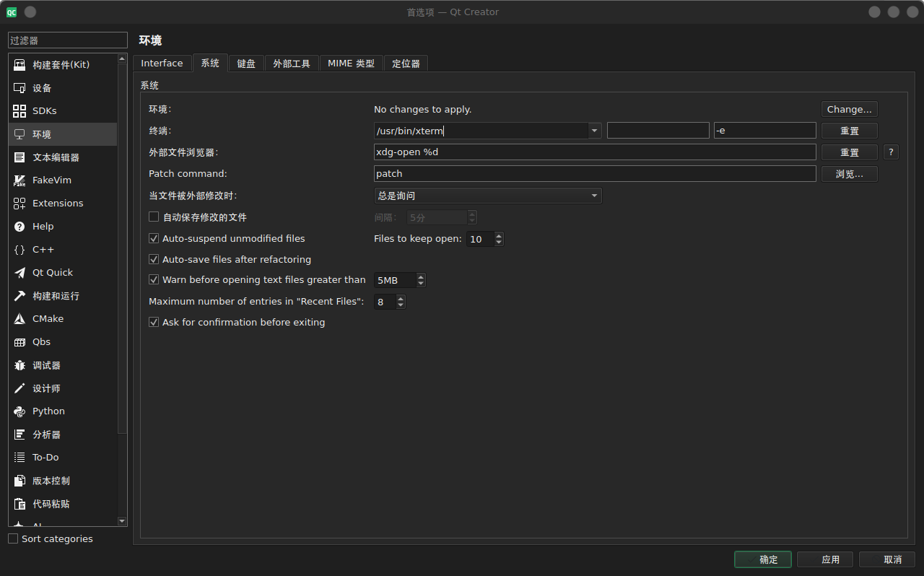Focus the /usr/bin/xterm terminal field
The height and width of the screenshot is (576, 924).
(481, 131)
